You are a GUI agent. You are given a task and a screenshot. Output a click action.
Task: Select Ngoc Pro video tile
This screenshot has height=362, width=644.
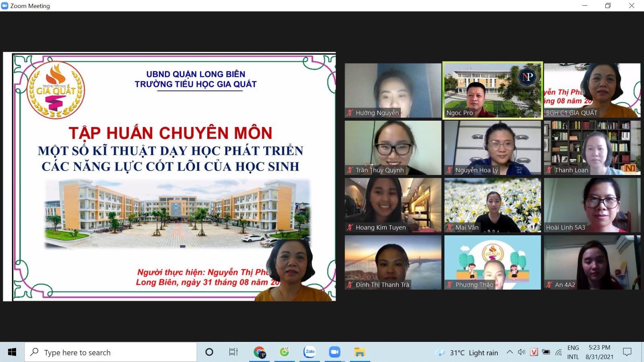(x=492, y=90)
